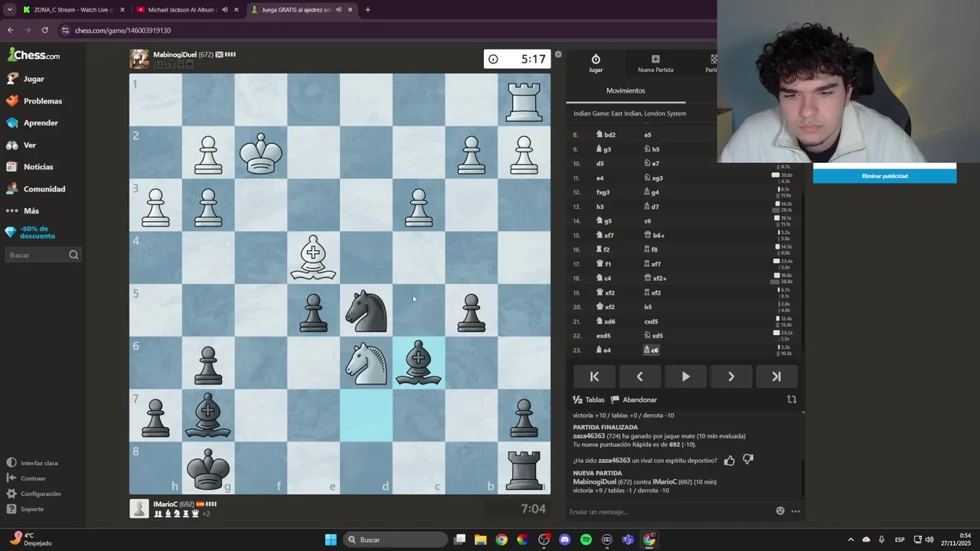Select the Movimientos tab
980x551 pixels.
[x=626, y=90]
